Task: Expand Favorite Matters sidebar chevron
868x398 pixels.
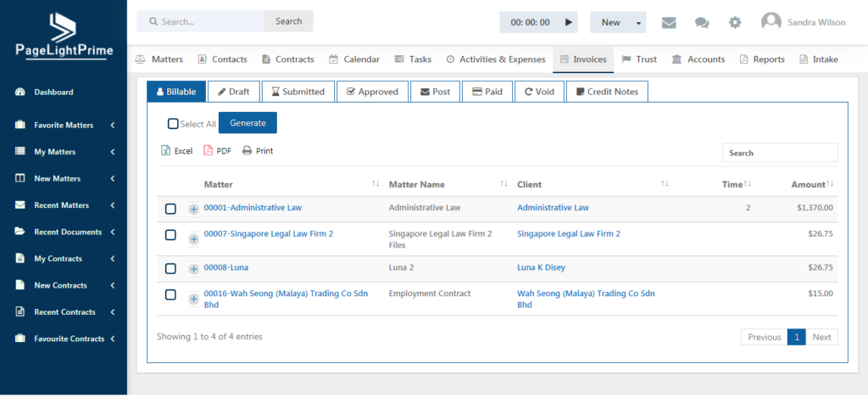Action: (x=113, y=126)
